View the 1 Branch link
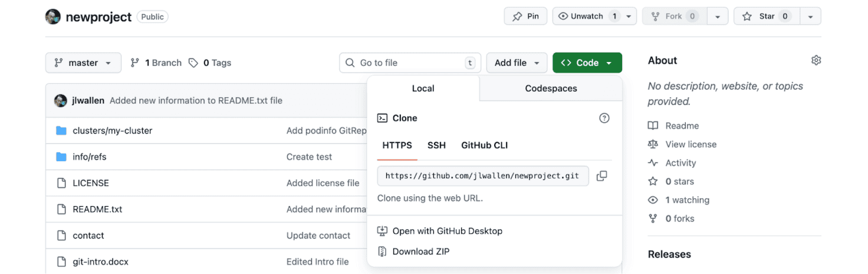 click(x=156, y=63)
